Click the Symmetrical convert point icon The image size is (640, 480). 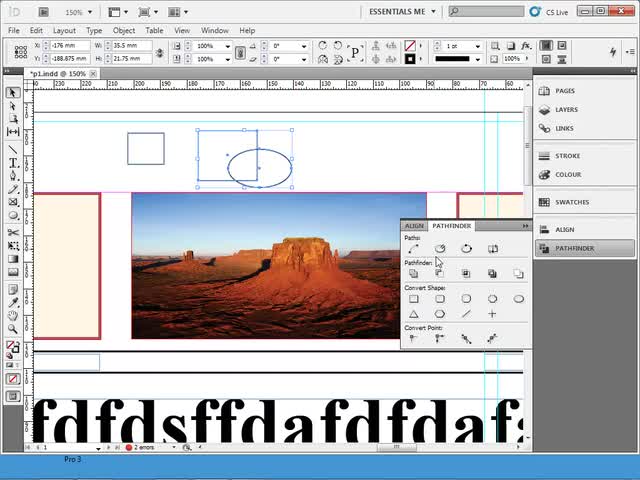point(492,338)
